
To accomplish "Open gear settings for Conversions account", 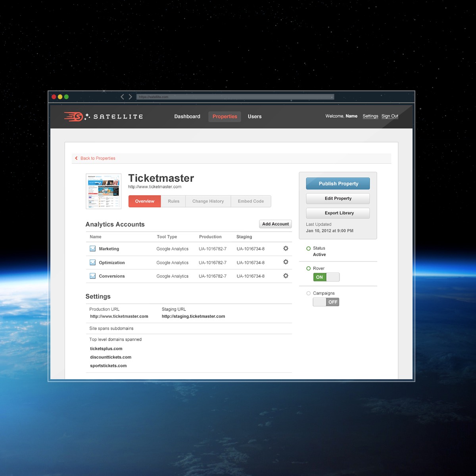I will click(x=286, y=276).
